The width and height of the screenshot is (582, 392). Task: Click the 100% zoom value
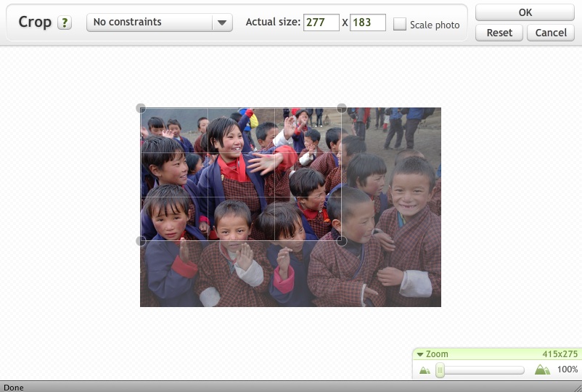coord(567,369)
